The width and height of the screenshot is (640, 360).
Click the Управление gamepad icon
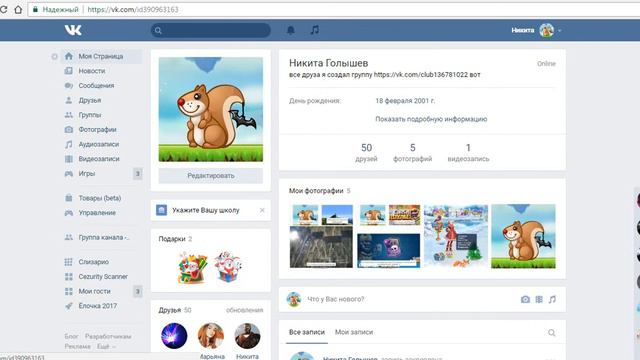click(69, 213)
